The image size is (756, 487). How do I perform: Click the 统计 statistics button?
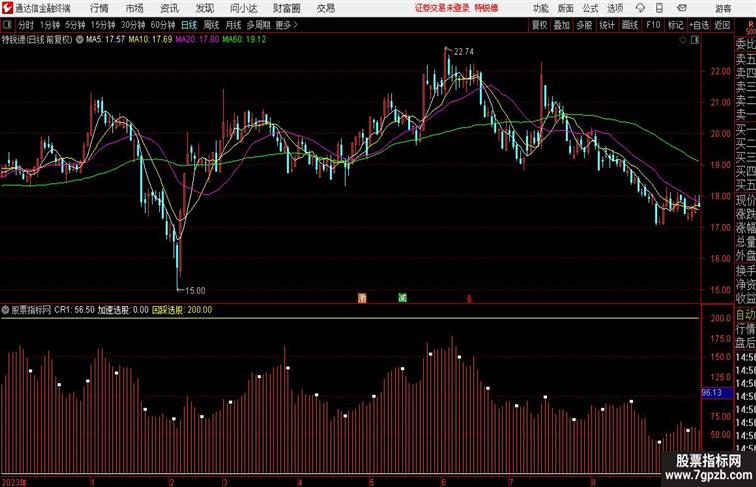pos(607,25)
